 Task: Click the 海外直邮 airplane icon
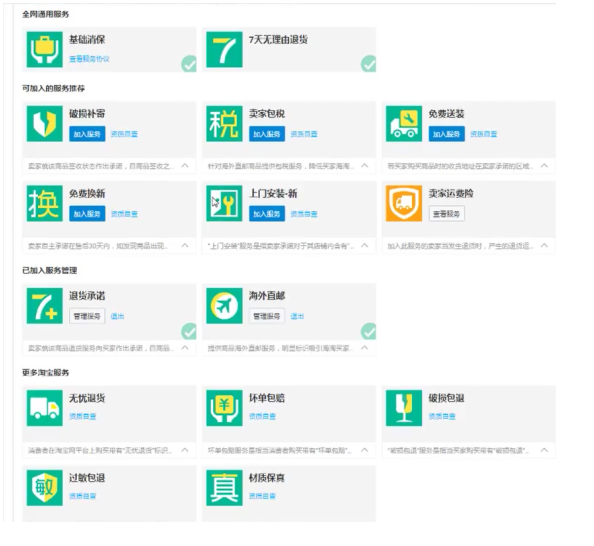coord(224,306)
